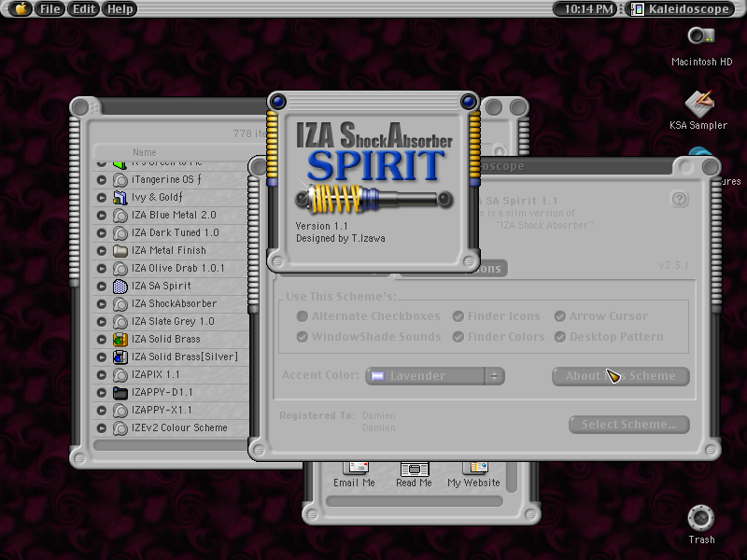The width and height of the screenshot is (747, 560).
Task: Click the IZA Blue Metal 2.0 icon
Action: tap(120, 216)
